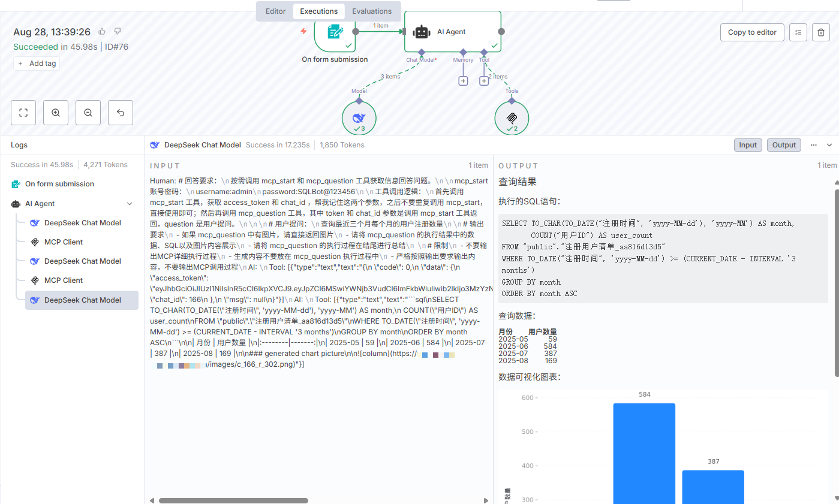Add a tag to this execution
This screenshot has width=839, height=504.
click(x=37, y=64)
